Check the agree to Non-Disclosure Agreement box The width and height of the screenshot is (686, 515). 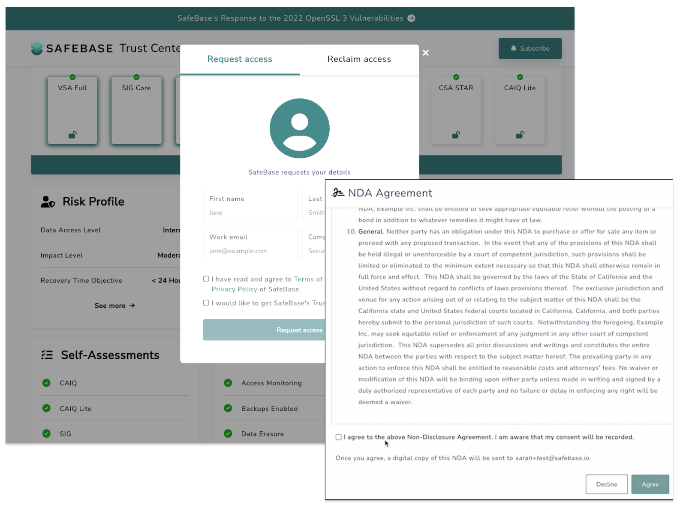click(339, 437)
